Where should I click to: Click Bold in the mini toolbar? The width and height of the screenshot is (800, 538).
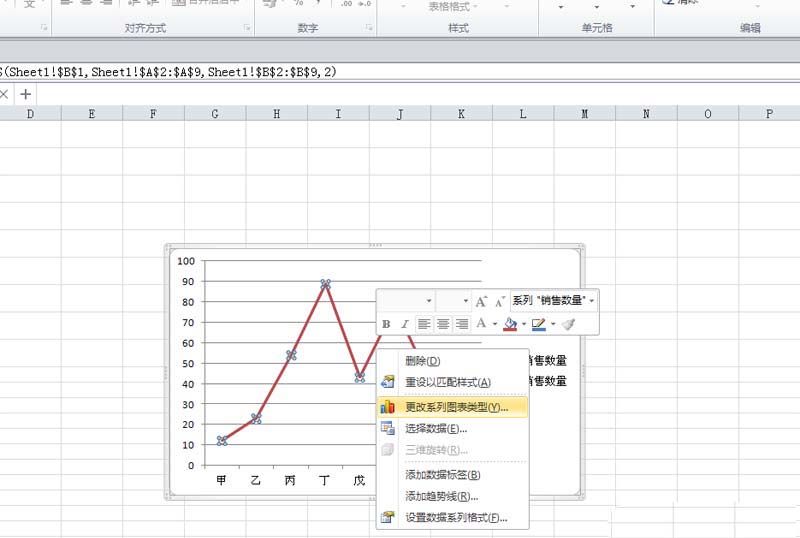(x=386, y=324)
